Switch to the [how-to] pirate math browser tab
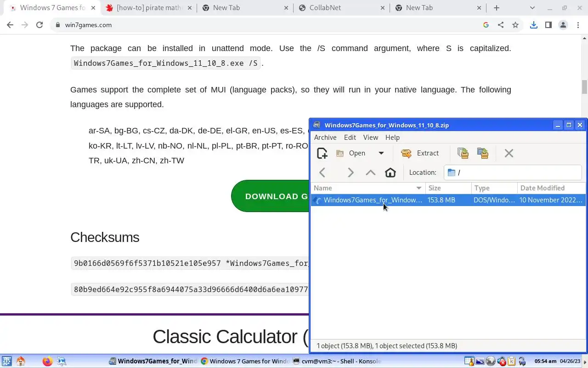 coord(149,8)
